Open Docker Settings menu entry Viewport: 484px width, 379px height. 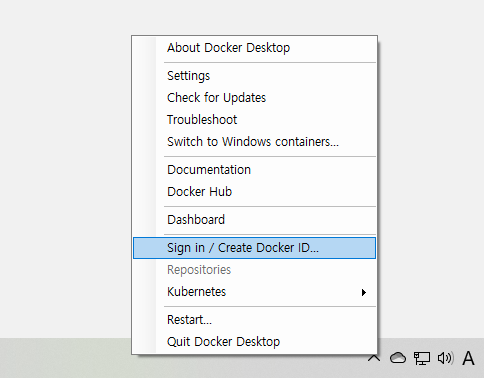pyautogui.click(x=254, y=76)
